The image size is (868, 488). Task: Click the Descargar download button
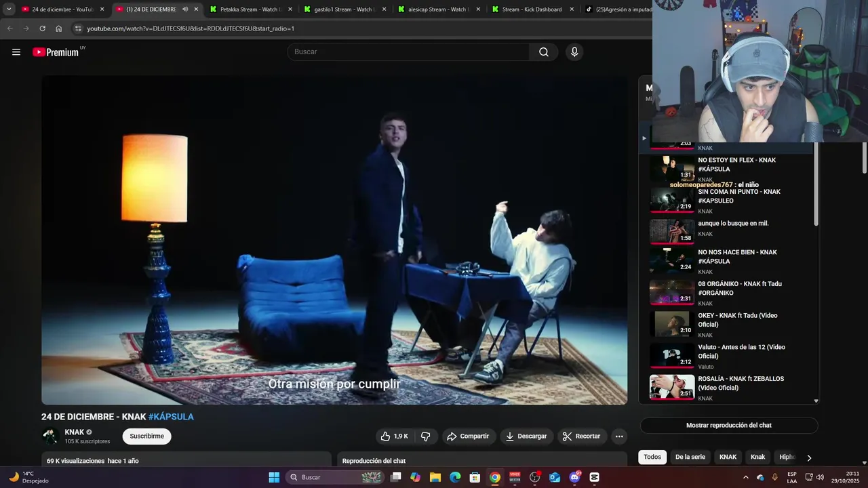(x=526, y=436)
